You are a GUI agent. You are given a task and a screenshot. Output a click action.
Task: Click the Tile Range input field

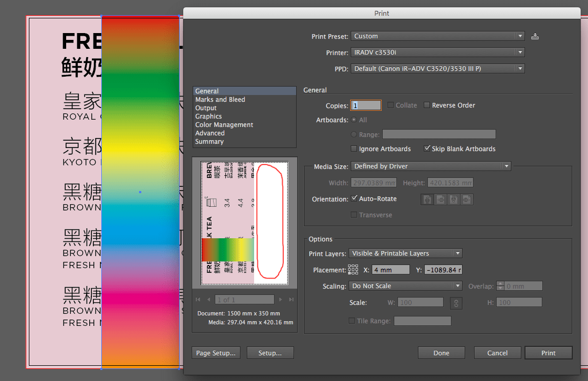(x=422, y=321)
